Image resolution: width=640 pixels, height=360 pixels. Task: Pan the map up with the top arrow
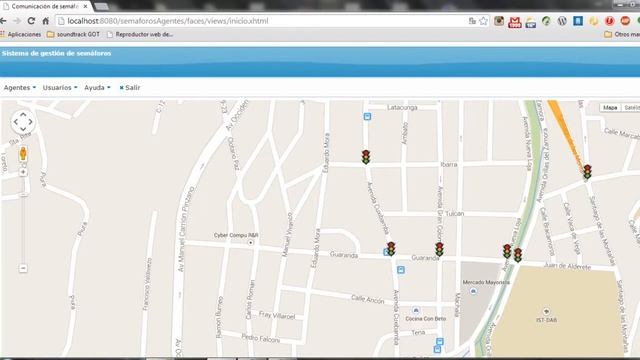click(23, 114)
